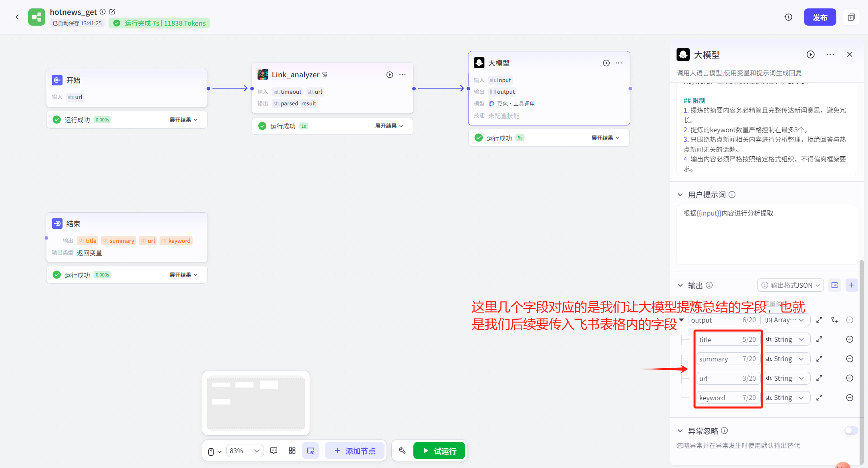868x468 pixels.
Task: Open the comment icon in bottom toolbar
Action: tap(274, 451)
